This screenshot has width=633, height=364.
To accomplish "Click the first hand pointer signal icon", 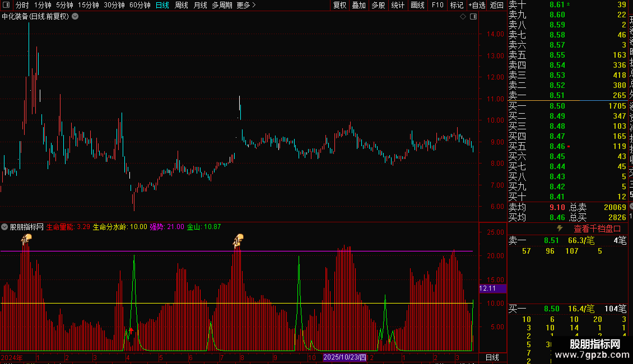I will click(26, 240).
